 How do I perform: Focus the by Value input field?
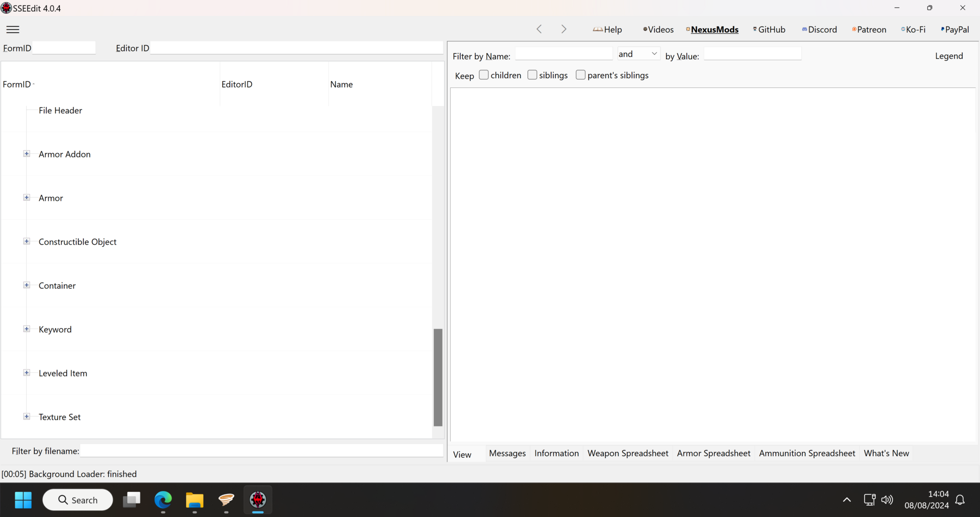pos(752,54)
